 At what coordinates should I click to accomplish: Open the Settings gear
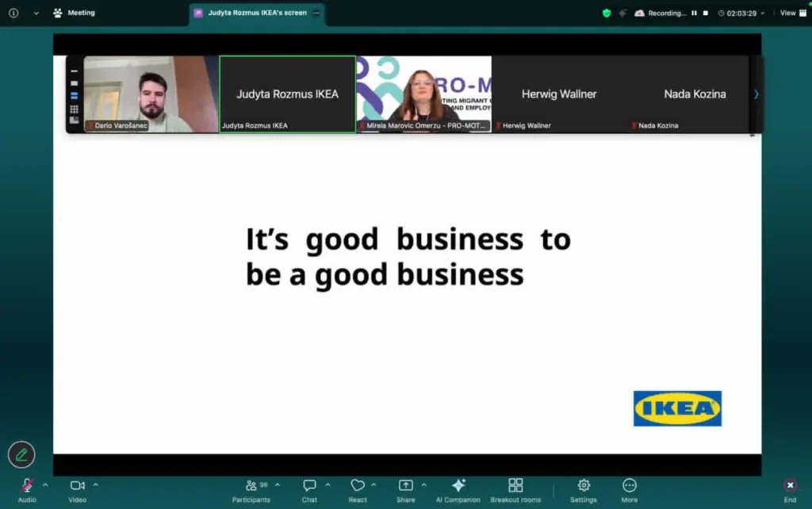584,486
